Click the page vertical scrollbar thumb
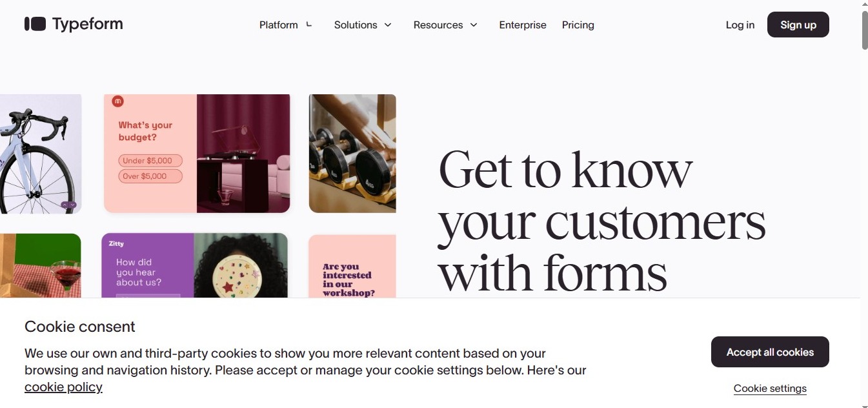 click(x=864, y=30)
